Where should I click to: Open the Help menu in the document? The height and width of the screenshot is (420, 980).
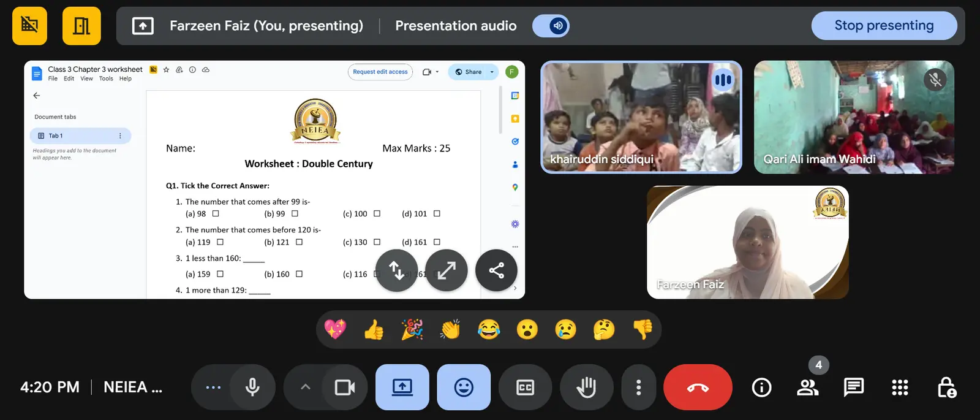click(126, 78)
